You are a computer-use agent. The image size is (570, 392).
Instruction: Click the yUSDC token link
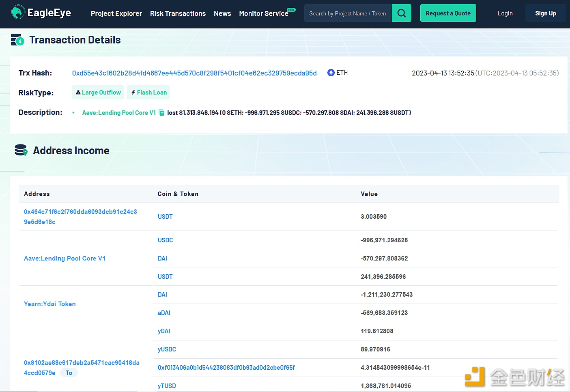point(167,349)
